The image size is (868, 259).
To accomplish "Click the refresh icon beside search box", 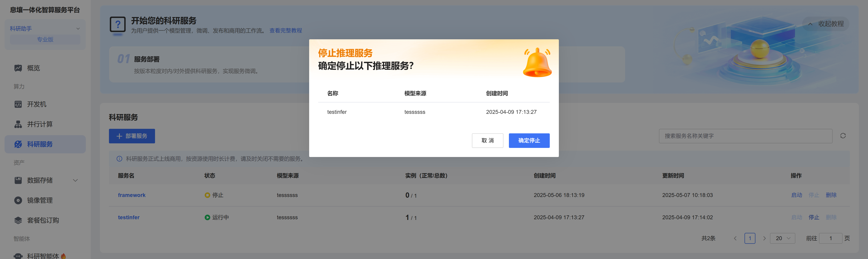I will pyautogui.click(x=843, y=136).
